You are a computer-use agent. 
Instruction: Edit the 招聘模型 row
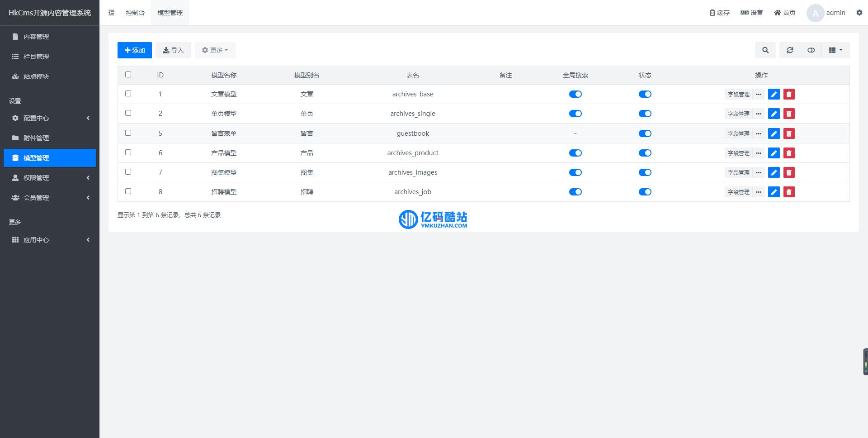[x=774, y=192]
